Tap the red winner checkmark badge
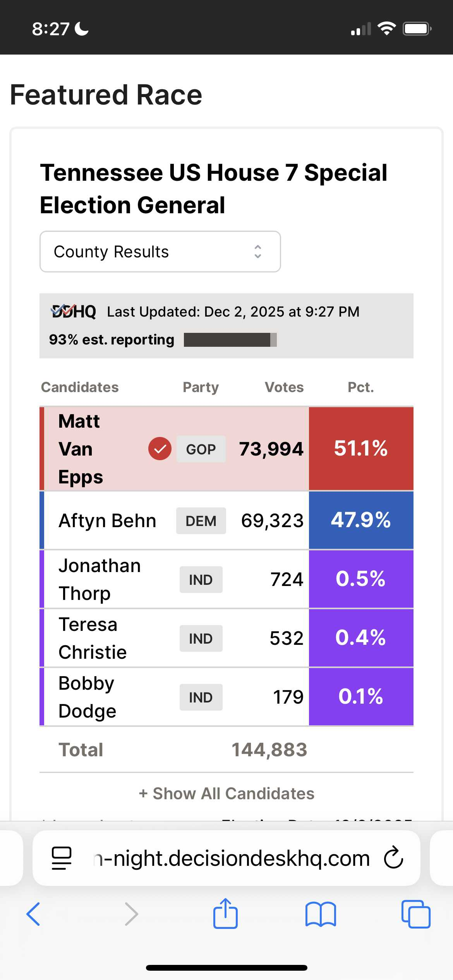 pyautogui.click(x=160, y=449)
